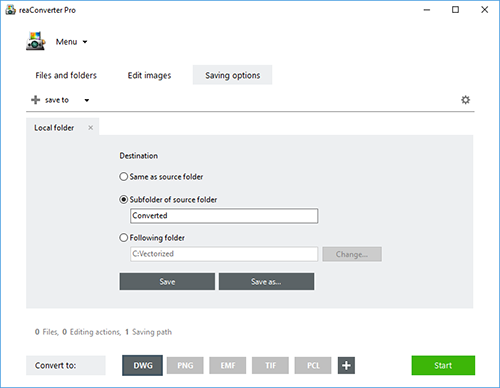Choose EMF output format
This screenshot has width=500, height=388.
(x=228, y=365)
